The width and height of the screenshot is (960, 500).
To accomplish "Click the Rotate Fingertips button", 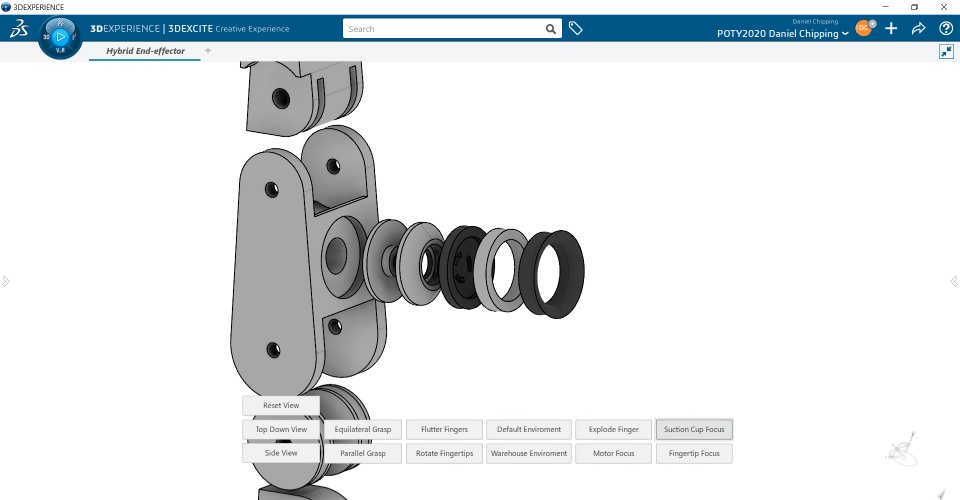I will 444,453.
